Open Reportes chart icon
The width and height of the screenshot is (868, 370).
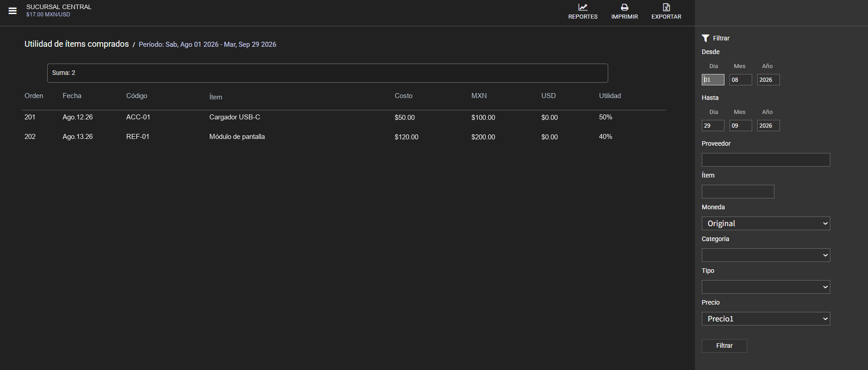pyautogui.click(x=583, y=7)
